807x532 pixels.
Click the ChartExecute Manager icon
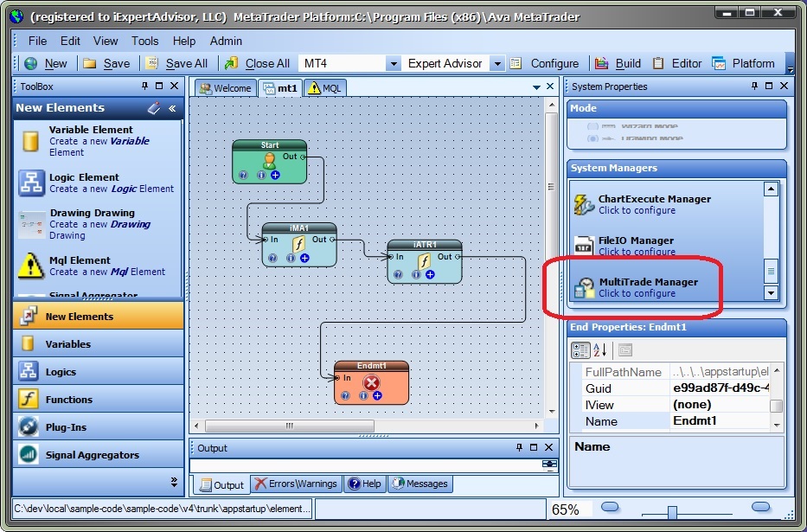tap(584, 205)
